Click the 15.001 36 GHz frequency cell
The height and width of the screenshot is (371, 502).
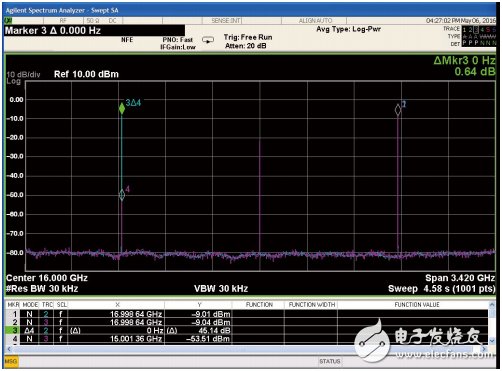[x=136, y=339]
